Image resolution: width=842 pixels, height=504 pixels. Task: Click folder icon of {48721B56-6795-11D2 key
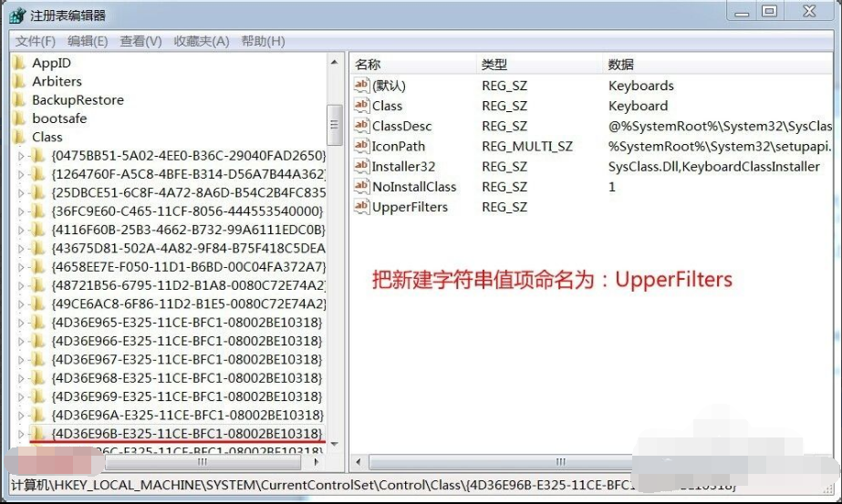coord(37,285)
